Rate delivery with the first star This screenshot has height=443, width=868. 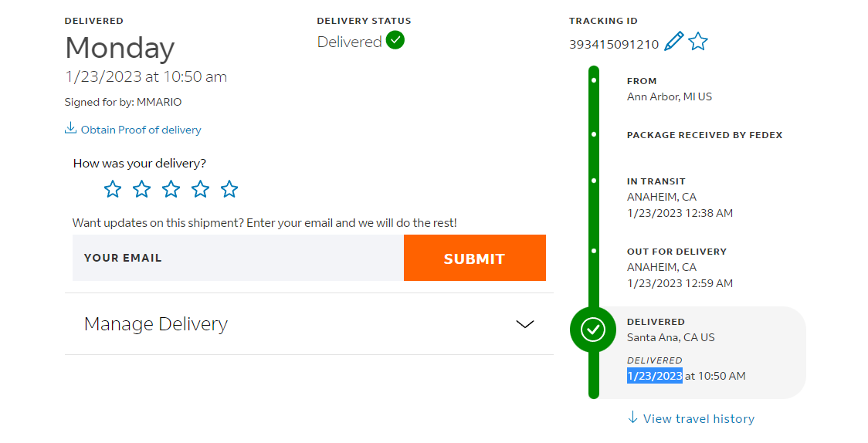(113, 189)
